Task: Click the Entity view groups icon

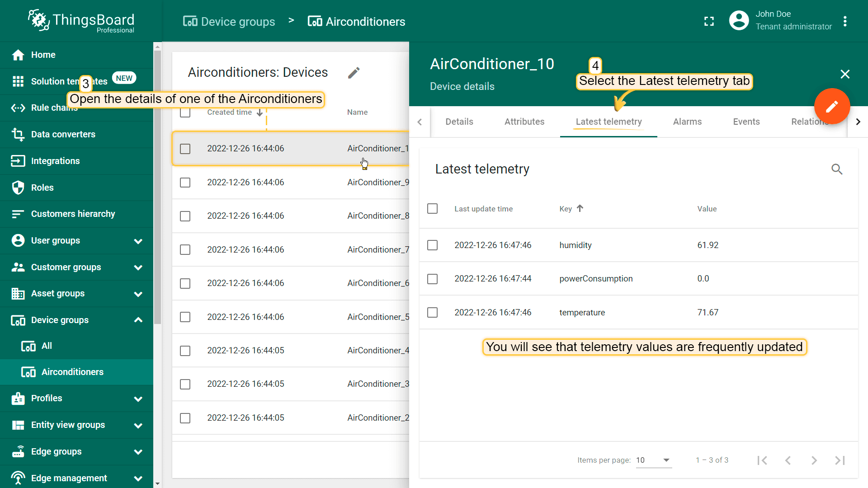Action: pos(18,425)
